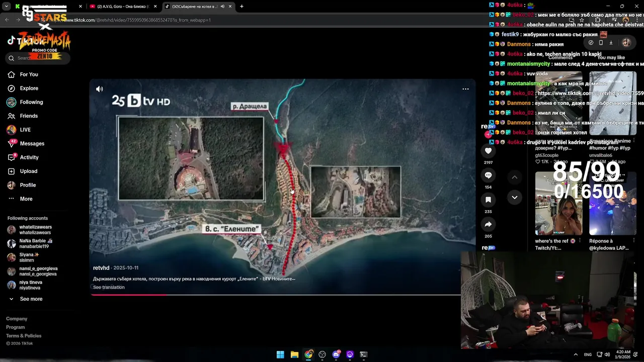Image resolution: width=644 pixels, height=362 pixels.
Task: Click the Company footer link
Action: pyautogui.click(x=17, y=319)
